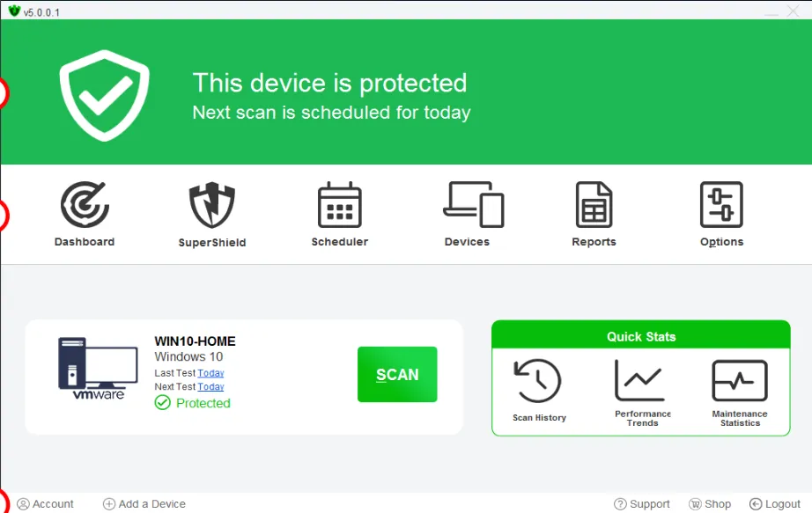The height and width of the screenshot is (513, 812).
Task: Logout of the application
Action: [774, 503]
